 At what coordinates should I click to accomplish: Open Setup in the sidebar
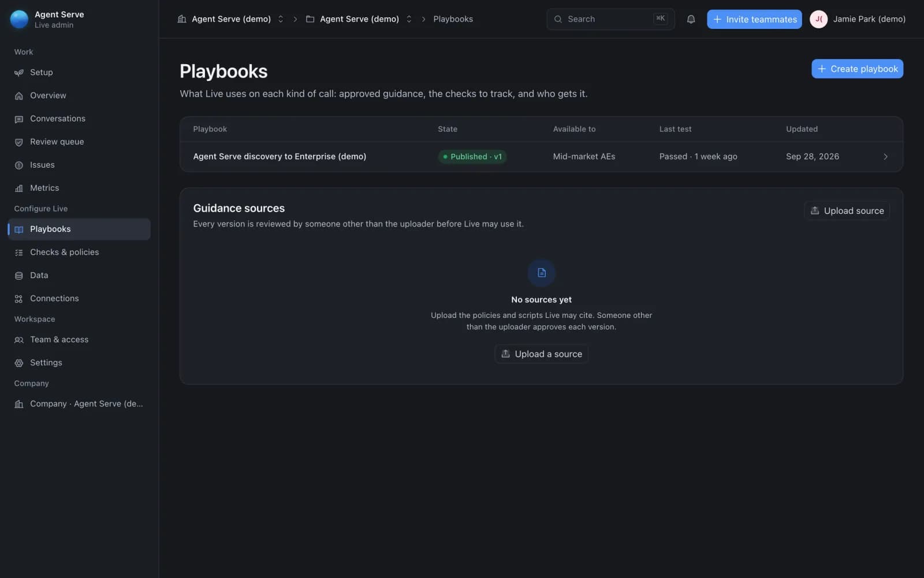79,72
